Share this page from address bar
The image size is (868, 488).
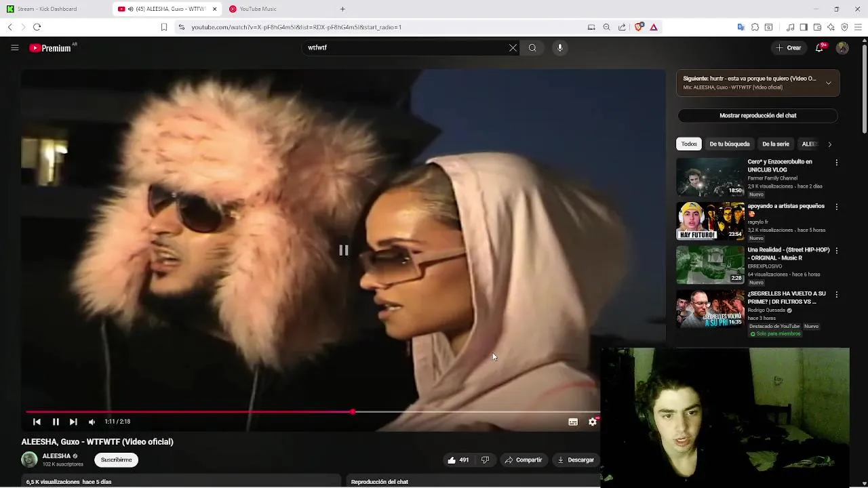pyautogui.click(x=622, y=27)
